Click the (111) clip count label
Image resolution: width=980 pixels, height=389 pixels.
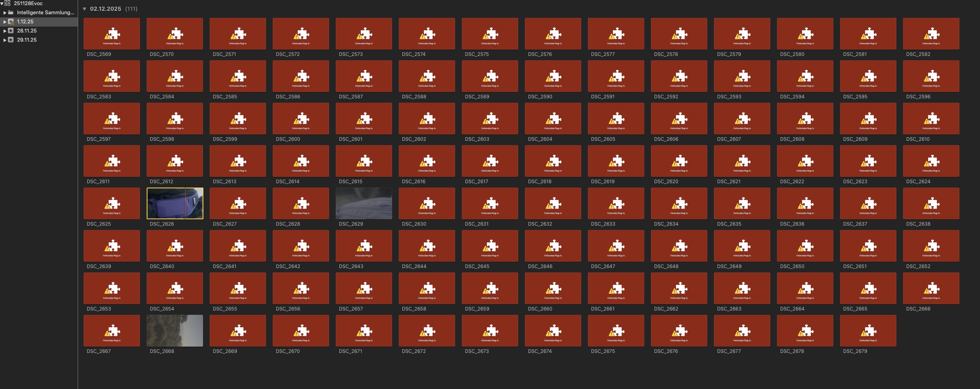coord(131,9)
